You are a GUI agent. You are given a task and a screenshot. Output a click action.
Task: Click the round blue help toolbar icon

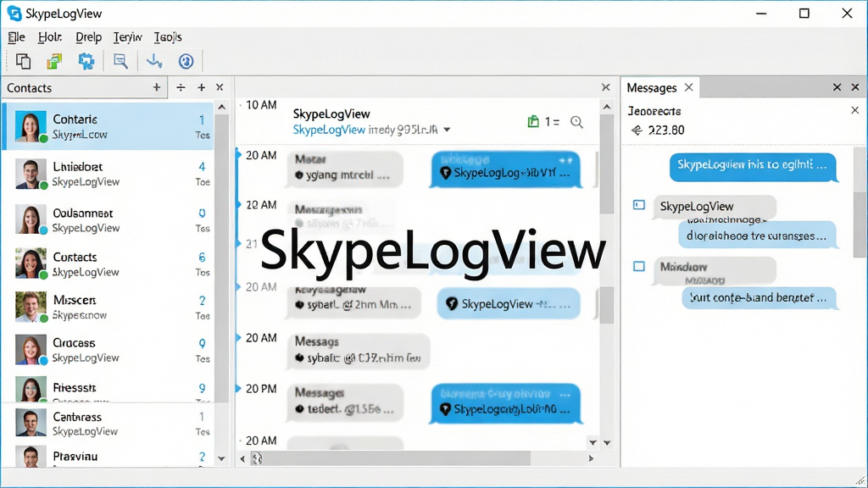[186, 61]
